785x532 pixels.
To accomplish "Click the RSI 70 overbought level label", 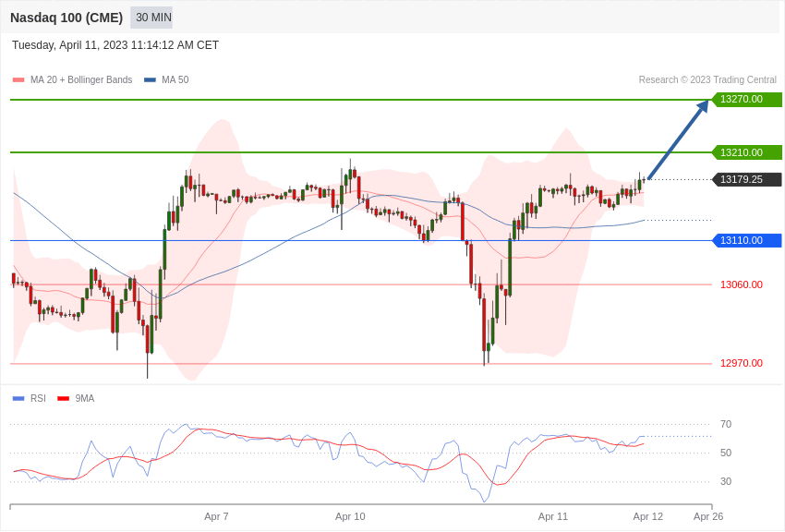I will tap(725, 424).
